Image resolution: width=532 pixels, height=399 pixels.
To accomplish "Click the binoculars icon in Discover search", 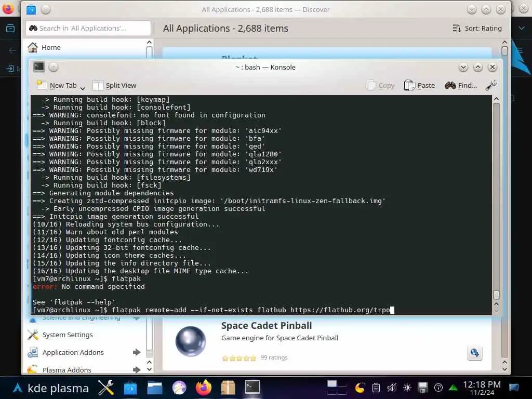I will tap(33, 28).
